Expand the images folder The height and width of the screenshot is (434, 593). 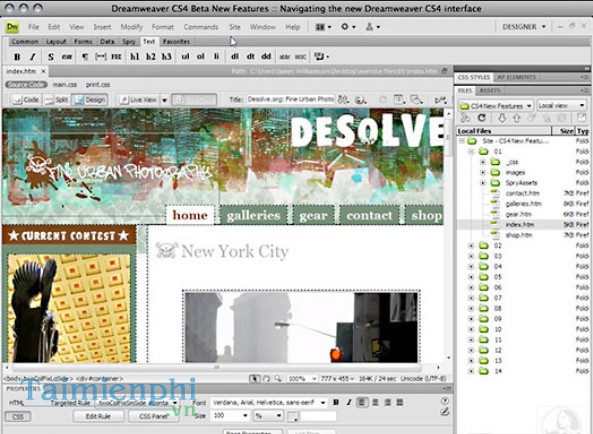pos(483,172)
